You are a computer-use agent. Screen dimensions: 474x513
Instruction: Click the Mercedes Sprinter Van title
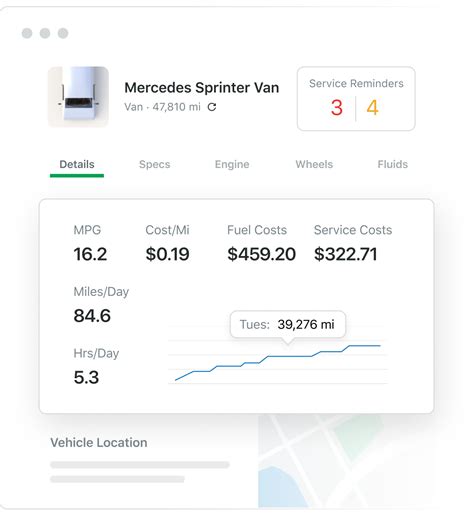[x=202, y=88]
